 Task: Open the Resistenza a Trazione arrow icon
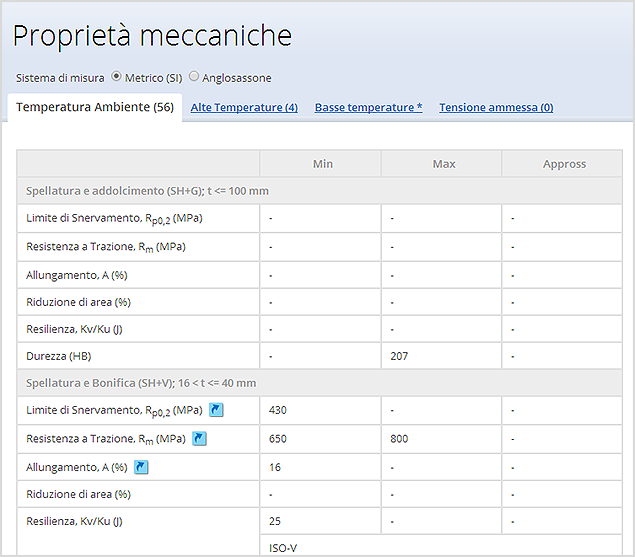(199, 438)
